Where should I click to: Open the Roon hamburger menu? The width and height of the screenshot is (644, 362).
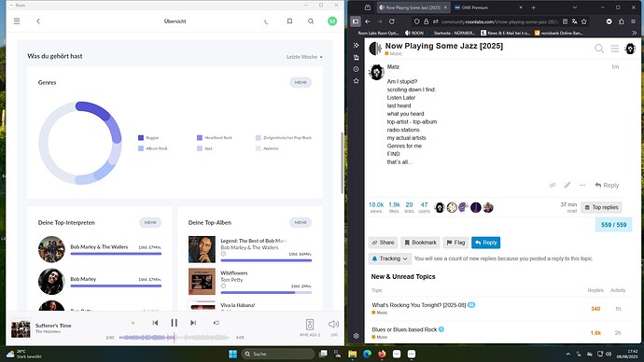17,21
